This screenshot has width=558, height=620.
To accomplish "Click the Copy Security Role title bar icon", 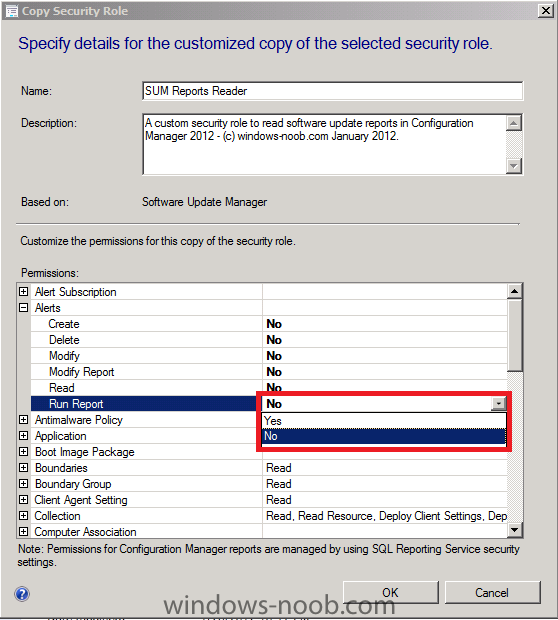I will (x=12, y=11).
